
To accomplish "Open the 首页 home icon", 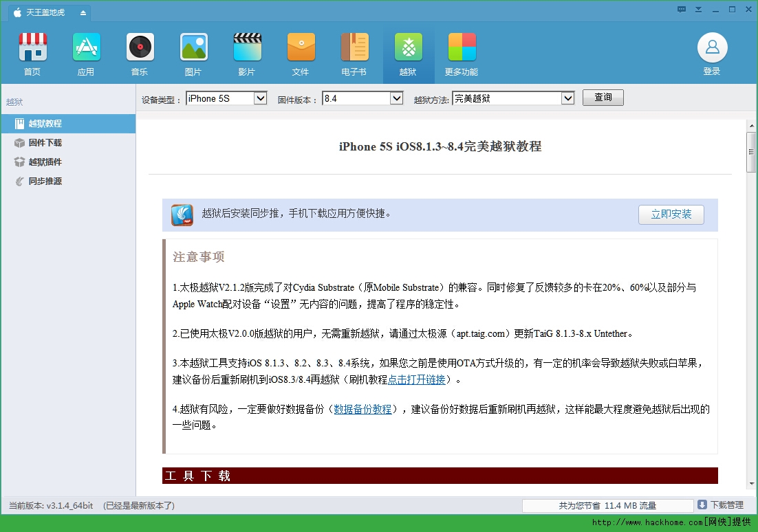I will point(32,47).
